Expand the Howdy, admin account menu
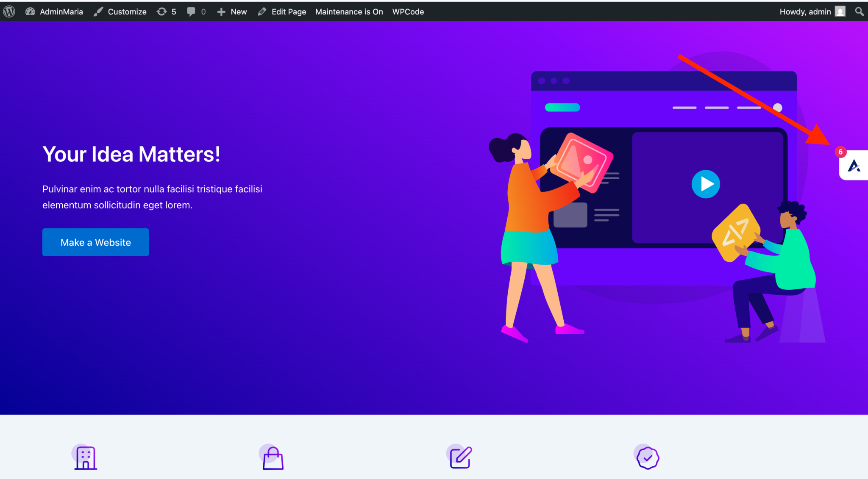Screen dimensions: 868x479 (805, 11)
